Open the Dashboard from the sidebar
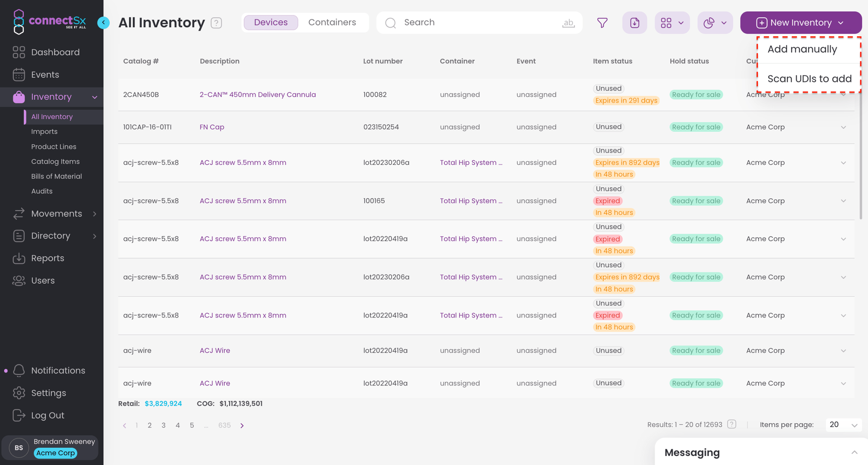This screenshot has width=868, height=465. click(55, 52)
